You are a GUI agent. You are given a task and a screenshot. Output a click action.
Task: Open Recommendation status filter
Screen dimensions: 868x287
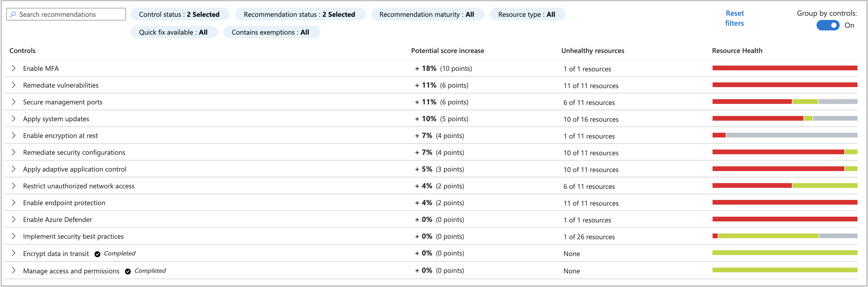(x=300, y=14)
